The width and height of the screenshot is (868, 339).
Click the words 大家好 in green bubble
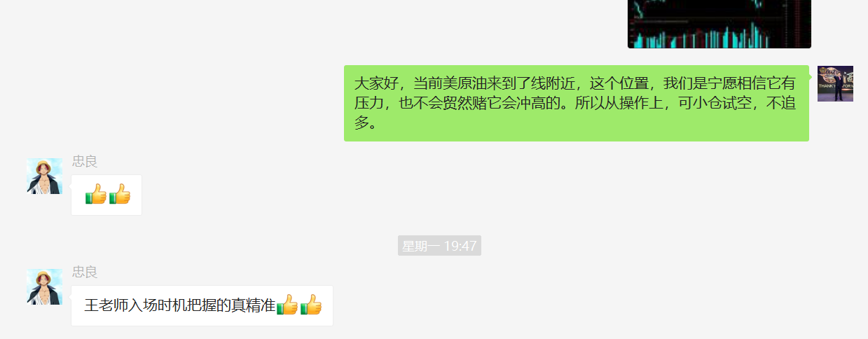click(x=377, y=83)
